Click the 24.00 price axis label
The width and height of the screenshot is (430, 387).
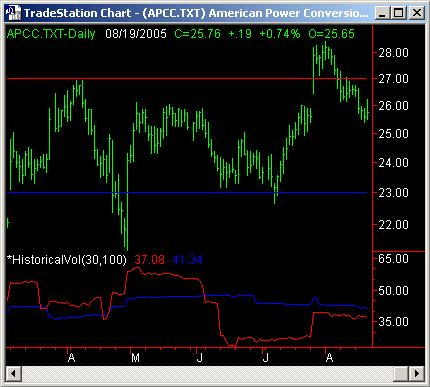(x=393, y=163)
